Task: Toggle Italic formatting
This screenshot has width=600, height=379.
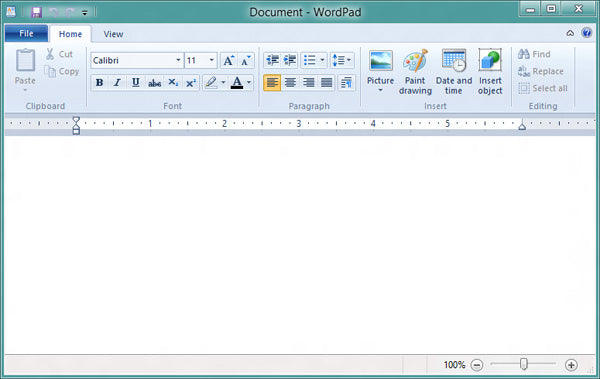Action: coord(117,82)
